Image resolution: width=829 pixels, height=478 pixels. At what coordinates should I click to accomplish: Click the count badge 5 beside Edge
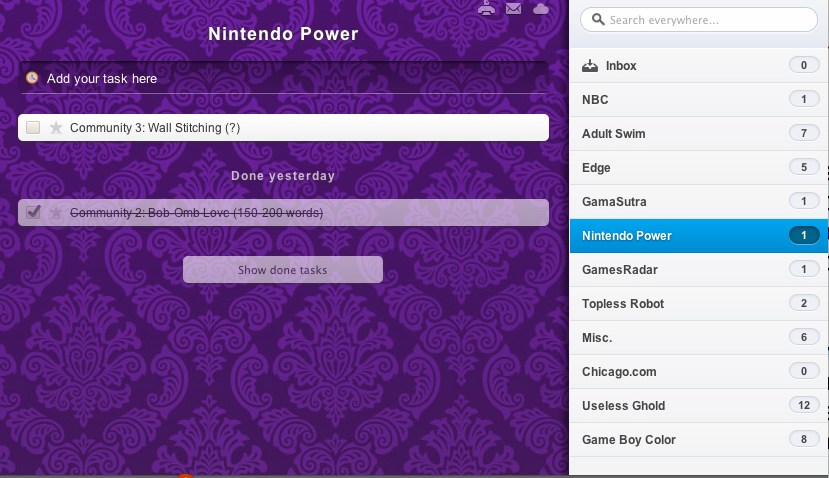[x=804, y=167]
